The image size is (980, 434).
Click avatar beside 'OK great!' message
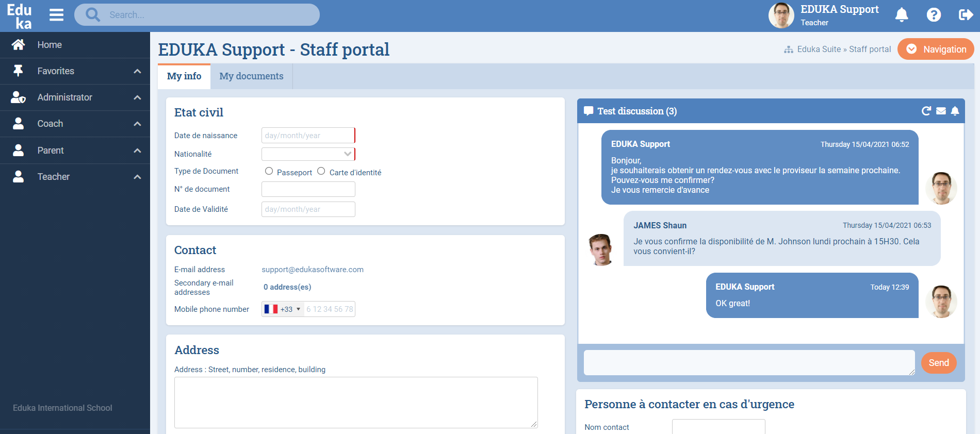941,302
